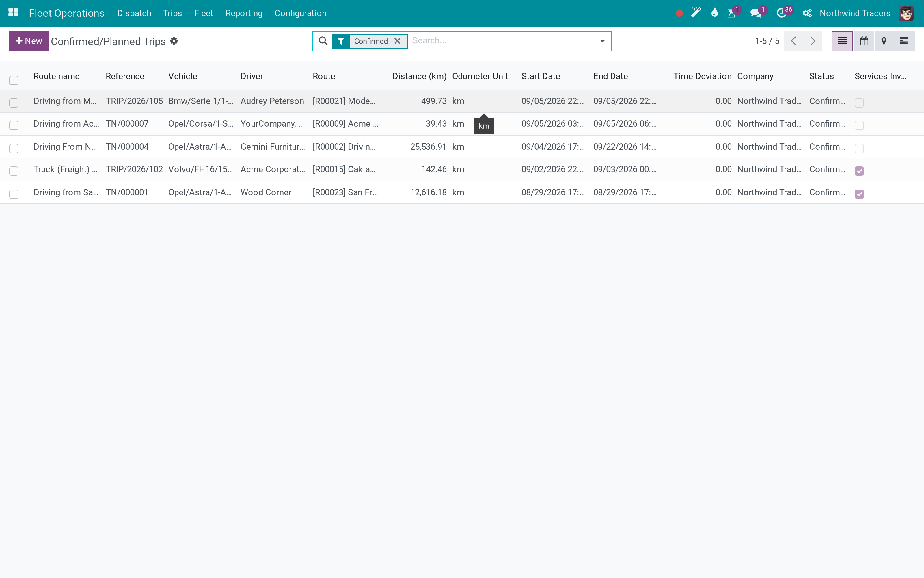Viewport: 924px width, 578px height.
Task: Click the [R00009] Acme route cell
Action: click(346, 123)
